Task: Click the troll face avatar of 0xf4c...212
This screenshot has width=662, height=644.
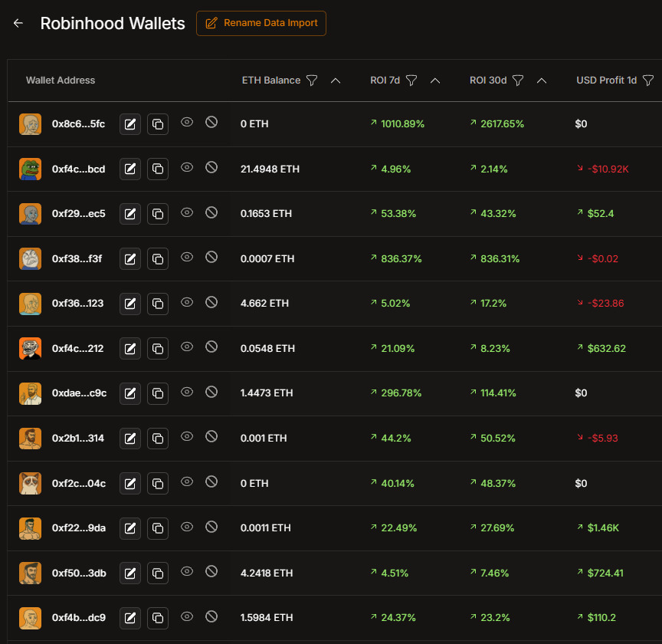Action: coord(31,349)
